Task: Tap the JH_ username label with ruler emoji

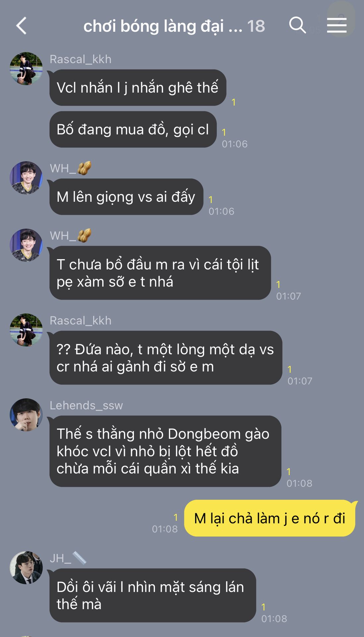Action: click(x=68, y=558)
